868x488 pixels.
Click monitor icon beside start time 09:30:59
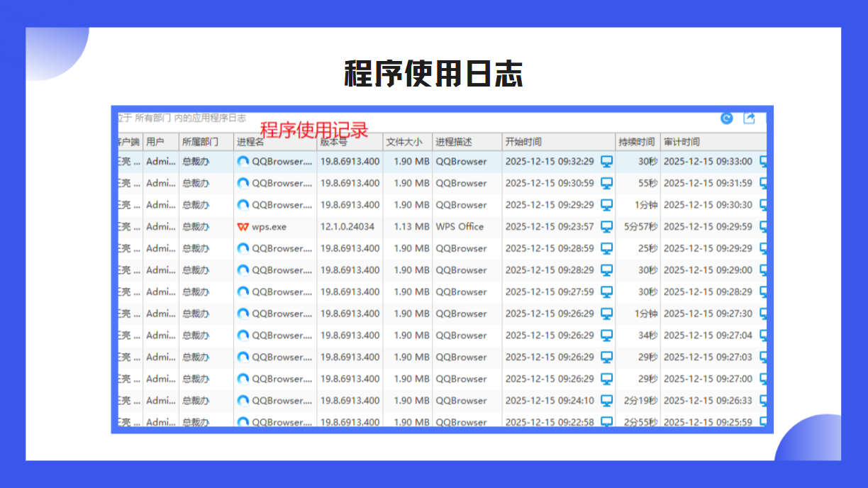tap(606, 183)
